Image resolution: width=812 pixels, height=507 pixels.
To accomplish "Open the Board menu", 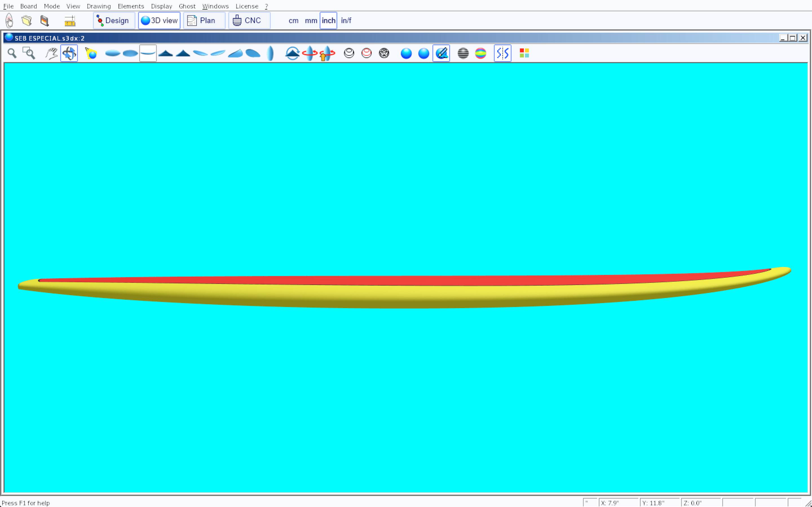I will [x=28, y=6].
